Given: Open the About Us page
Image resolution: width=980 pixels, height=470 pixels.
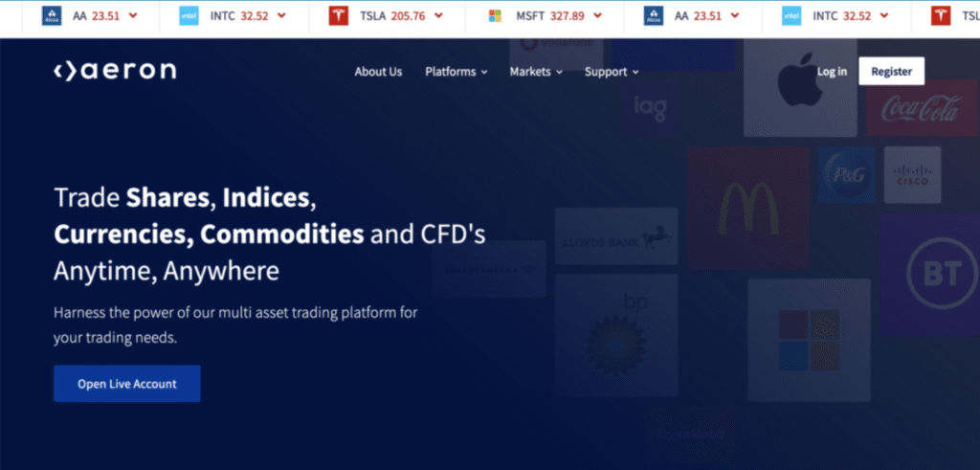Looking at the screenshot, I should (378, 71).
